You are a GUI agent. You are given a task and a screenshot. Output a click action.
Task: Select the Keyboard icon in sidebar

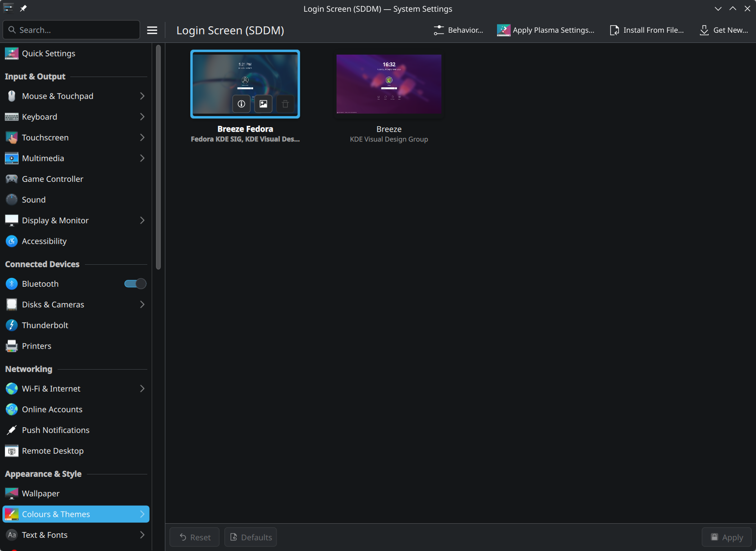click(12, 117)
